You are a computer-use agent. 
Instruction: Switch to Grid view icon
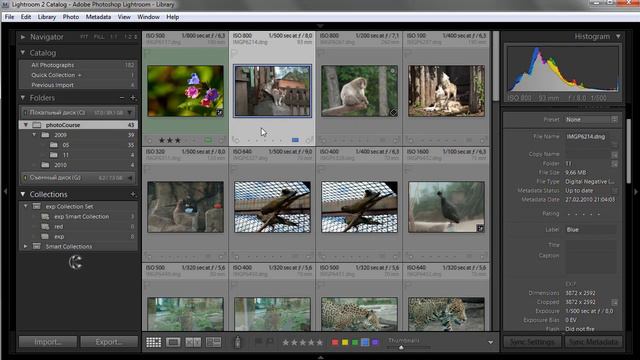click(x=153, y=342)
